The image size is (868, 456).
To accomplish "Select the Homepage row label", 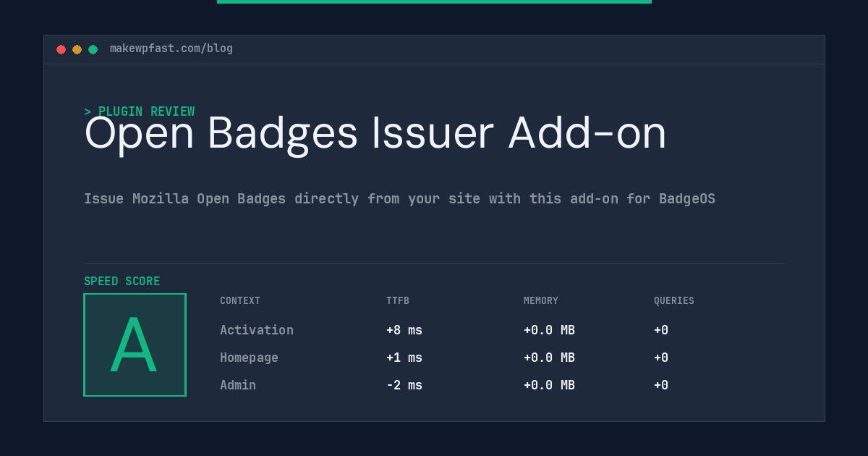I will [x=249, y=358].
